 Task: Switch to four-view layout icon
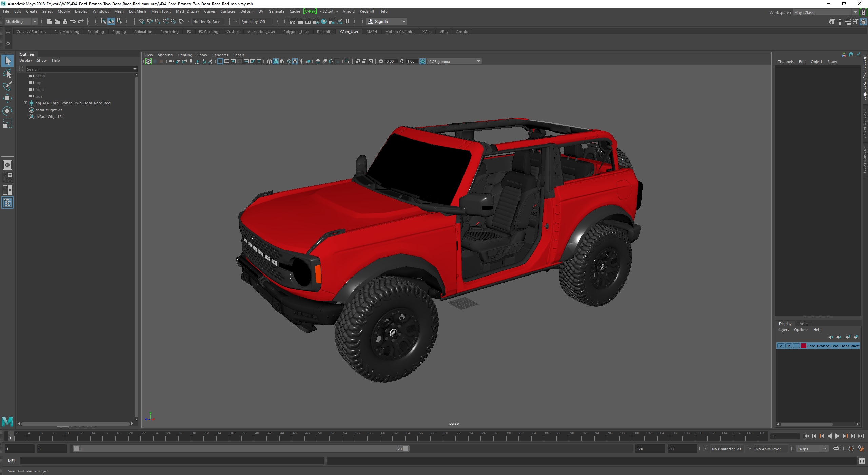point(7,177)
